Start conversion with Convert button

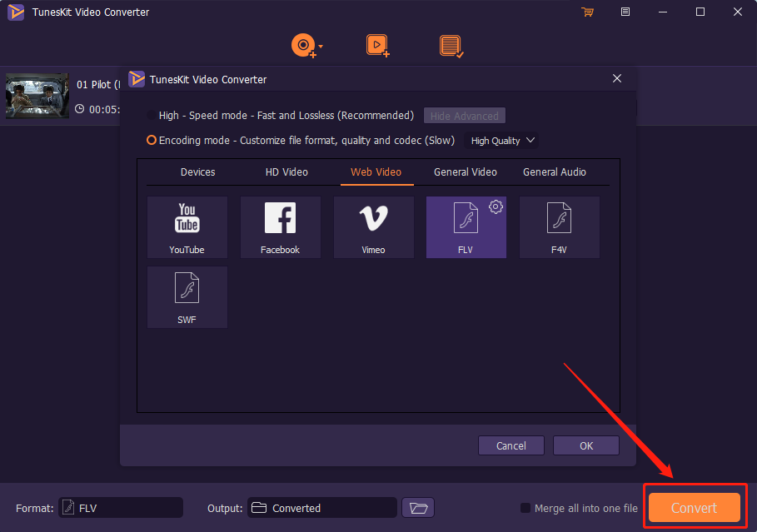click(695, 507)
